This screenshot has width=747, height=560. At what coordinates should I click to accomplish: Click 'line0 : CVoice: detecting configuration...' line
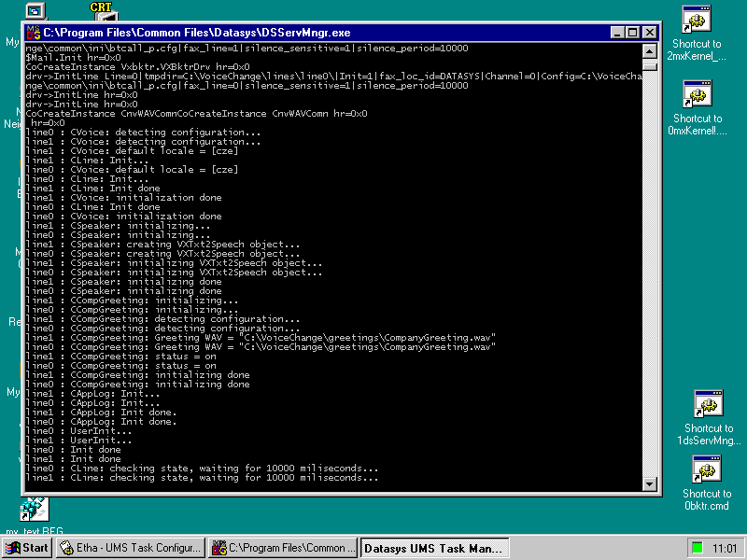click(x=143, y=133)
